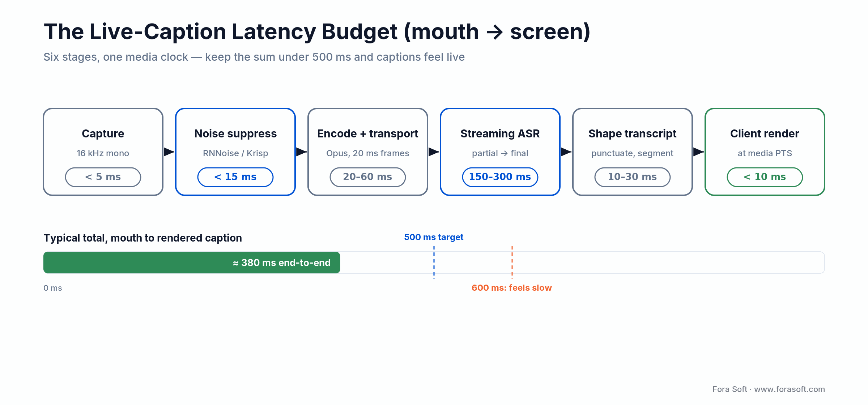The height and width of the screenshot is (405, 868).
Task: Click the '0 ms' axis label
Action: tap(53, 288)
